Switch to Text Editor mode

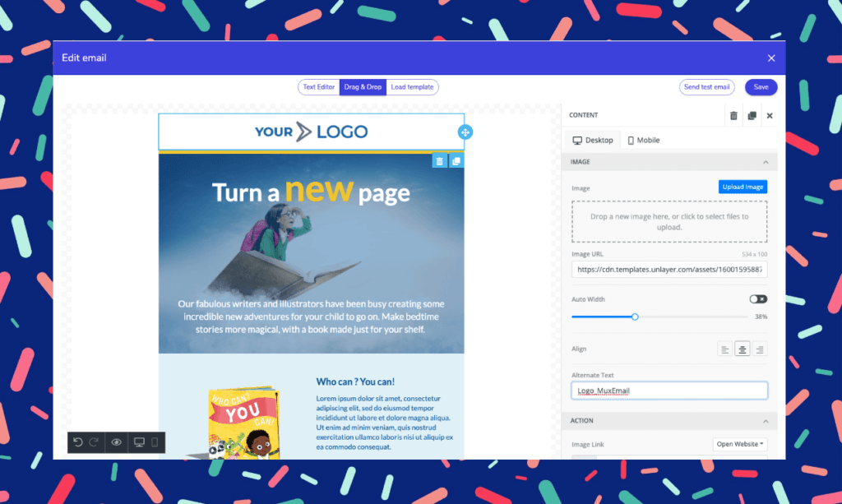[319, 87]
